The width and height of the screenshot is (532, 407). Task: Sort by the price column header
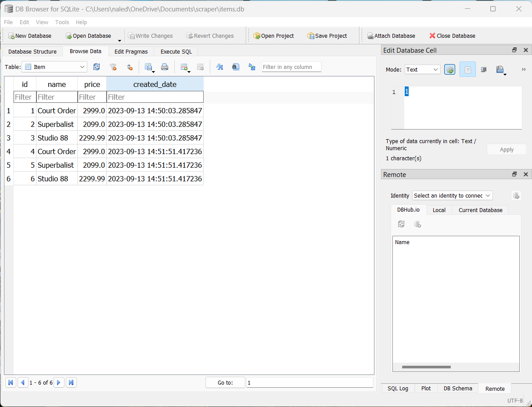[x=92, y=84]
